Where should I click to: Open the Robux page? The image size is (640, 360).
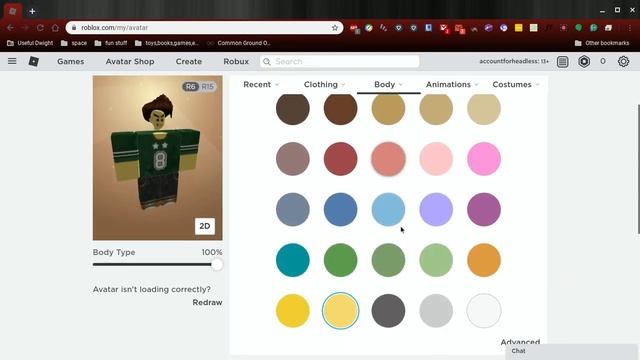coord(236,62)
